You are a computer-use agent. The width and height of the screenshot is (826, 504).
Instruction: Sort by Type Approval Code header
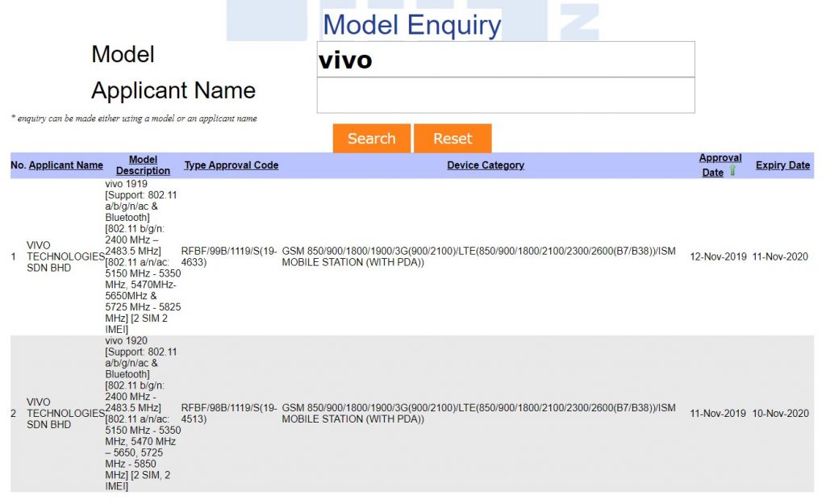232,165
